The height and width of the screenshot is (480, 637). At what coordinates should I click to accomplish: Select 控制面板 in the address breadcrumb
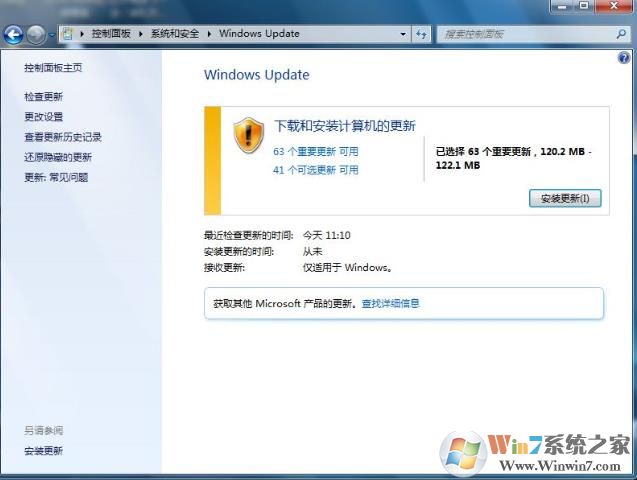click(110, 34)
